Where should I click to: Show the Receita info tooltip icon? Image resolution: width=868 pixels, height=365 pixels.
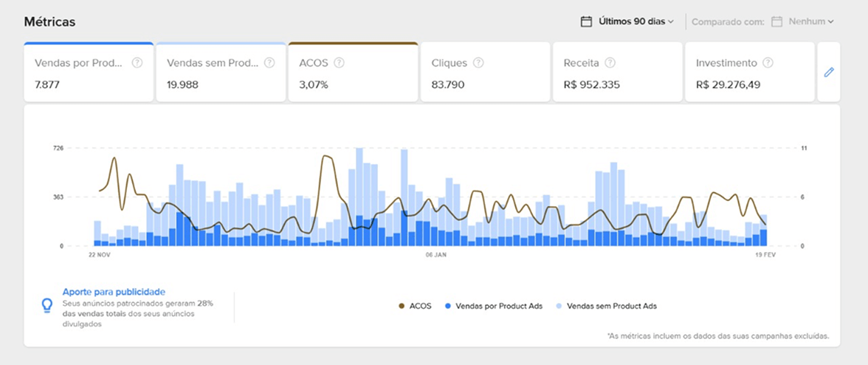(x=610, y=63)
